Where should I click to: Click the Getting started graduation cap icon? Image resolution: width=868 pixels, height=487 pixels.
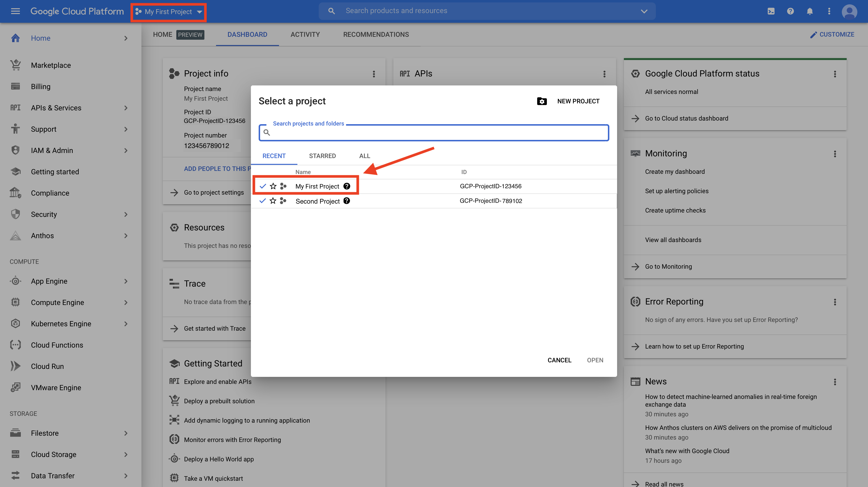(15, 171)
